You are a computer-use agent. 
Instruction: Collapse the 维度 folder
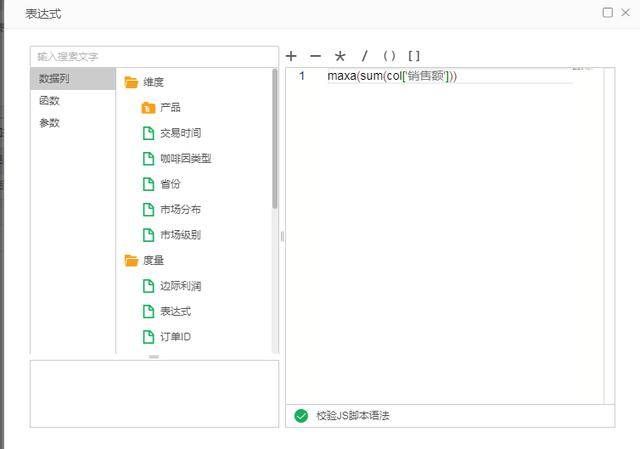[153, 82]
